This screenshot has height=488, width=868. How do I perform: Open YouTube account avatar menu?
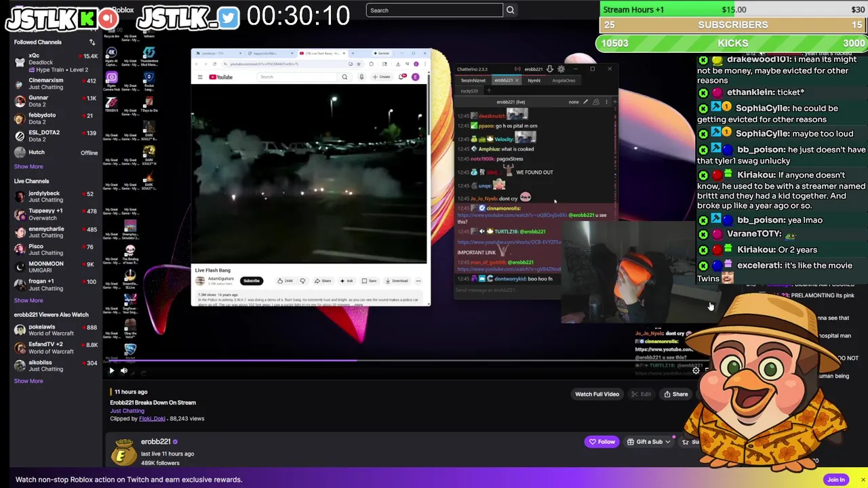[x=416, y=77]
